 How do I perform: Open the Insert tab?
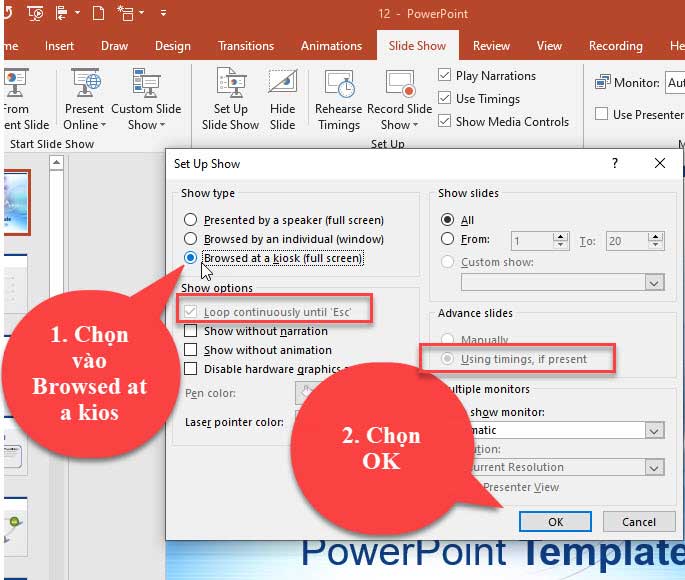click(59, 46)
